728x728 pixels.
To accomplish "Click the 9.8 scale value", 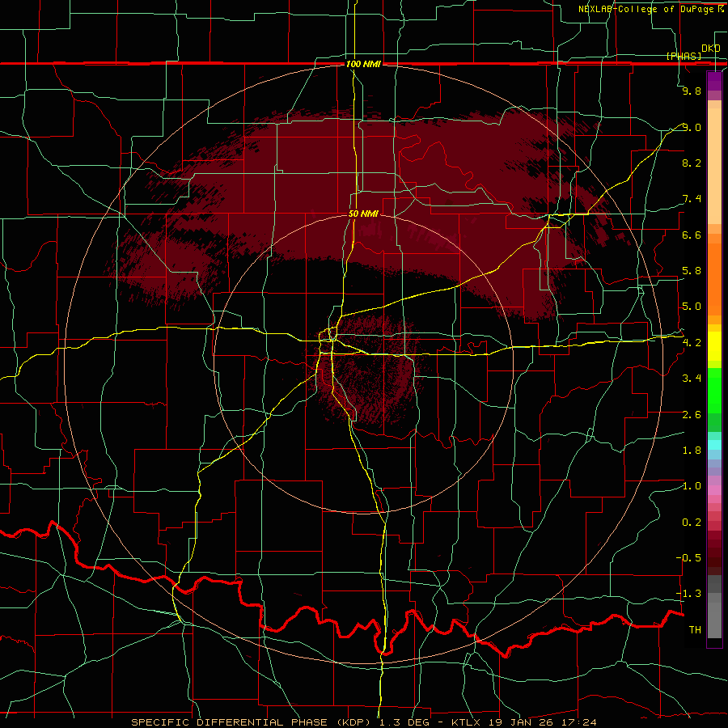I will click(x=692, y=91).
